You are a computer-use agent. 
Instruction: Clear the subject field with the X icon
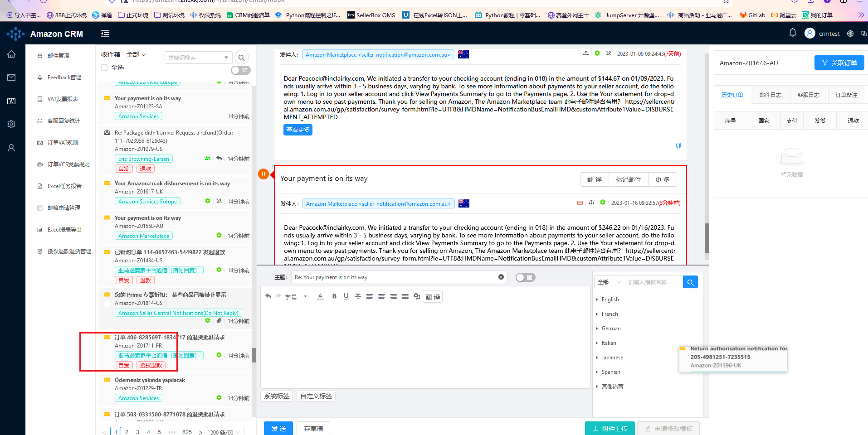[x=501, y=277]
